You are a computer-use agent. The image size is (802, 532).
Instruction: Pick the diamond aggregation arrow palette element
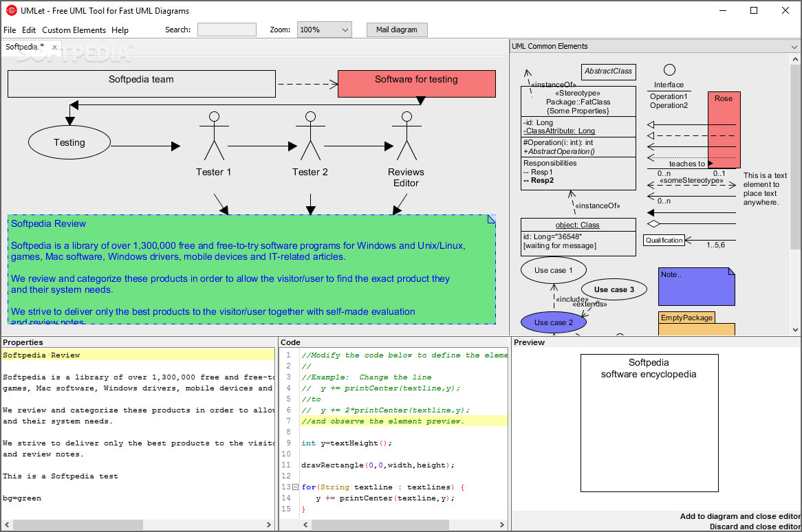[691, 224]
